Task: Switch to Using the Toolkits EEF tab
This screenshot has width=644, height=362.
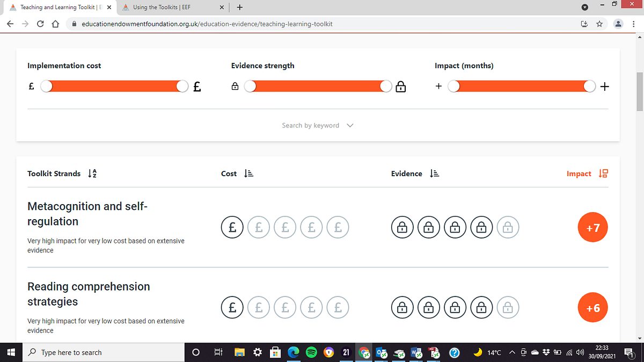Action: (173, 8)
